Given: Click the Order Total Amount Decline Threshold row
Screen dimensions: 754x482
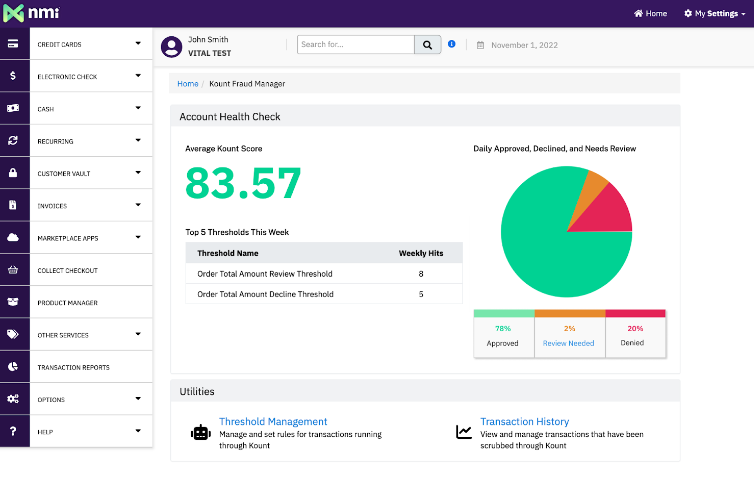Looking at the screenshot, I should click(324, 294).
